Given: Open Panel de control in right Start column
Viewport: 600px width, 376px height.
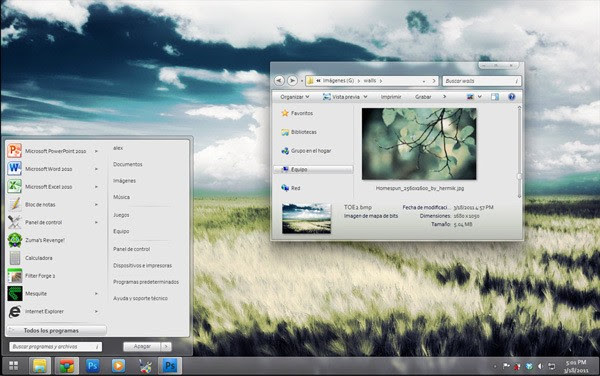Looking at the screenshot, I should (x=131, y=249).
